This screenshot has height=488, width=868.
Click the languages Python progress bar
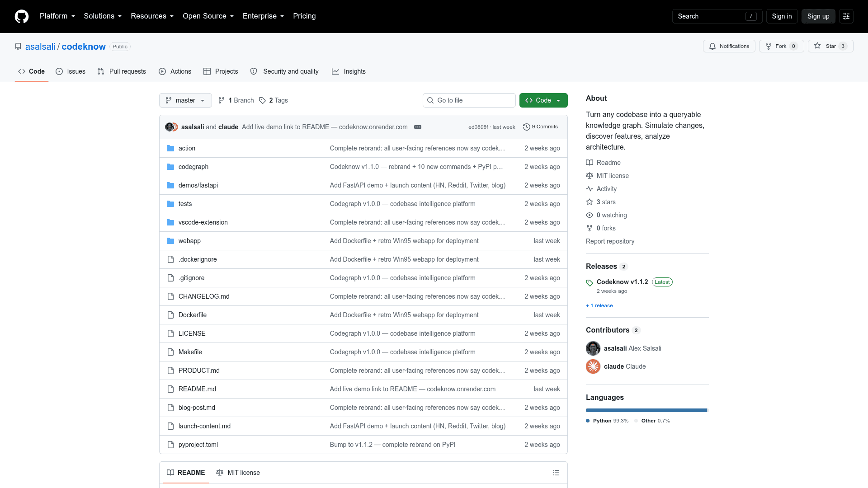point(646,410)
